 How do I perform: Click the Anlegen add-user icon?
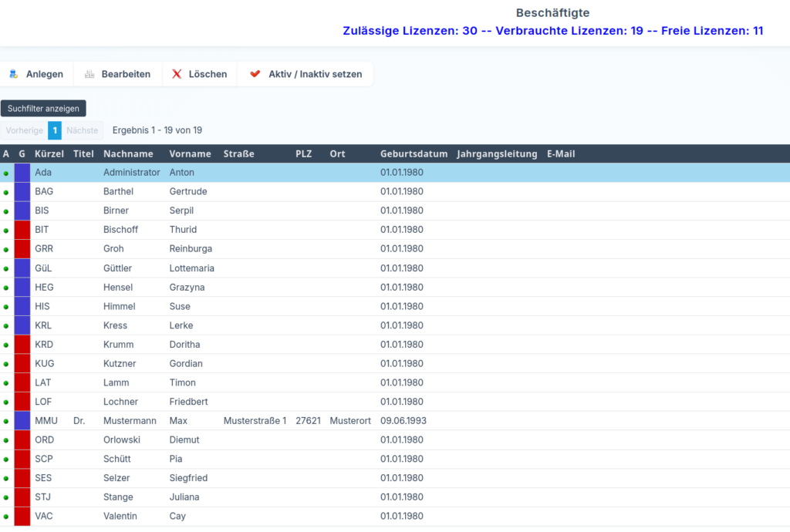click(x=13, y=74)
